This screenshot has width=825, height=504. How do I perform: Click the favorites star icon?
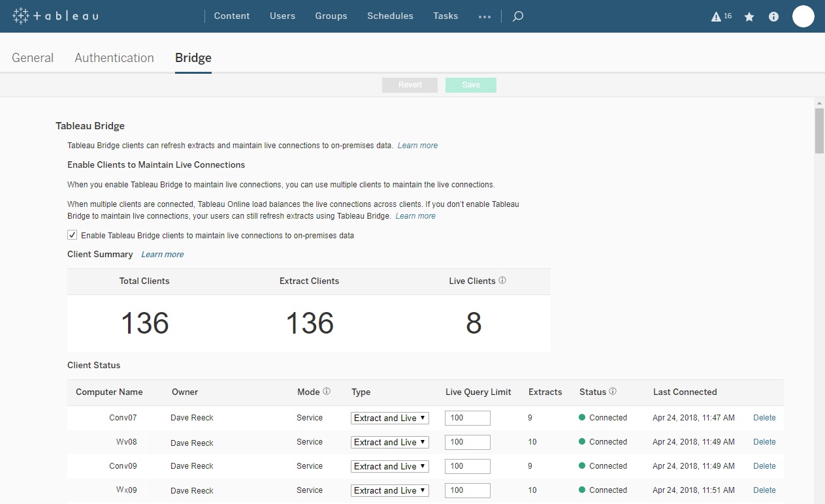[x=749, y=17]
